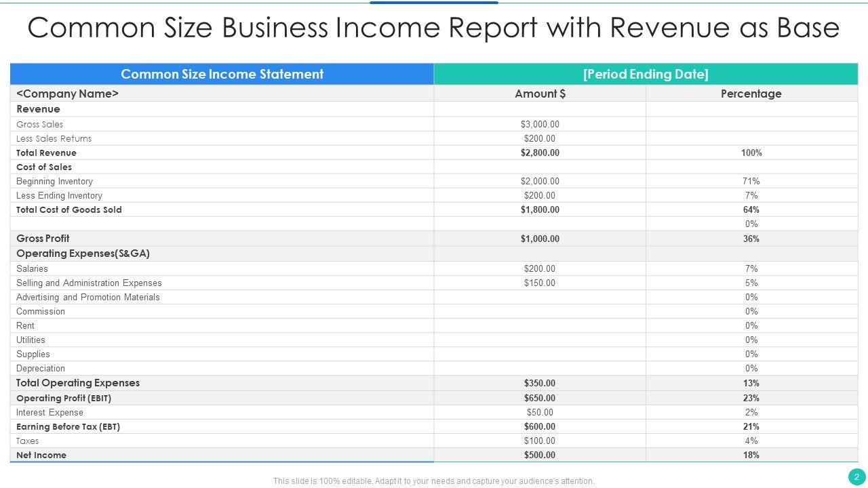
Task: Click the footer text about editable slide
Action: tap(433, 481)
